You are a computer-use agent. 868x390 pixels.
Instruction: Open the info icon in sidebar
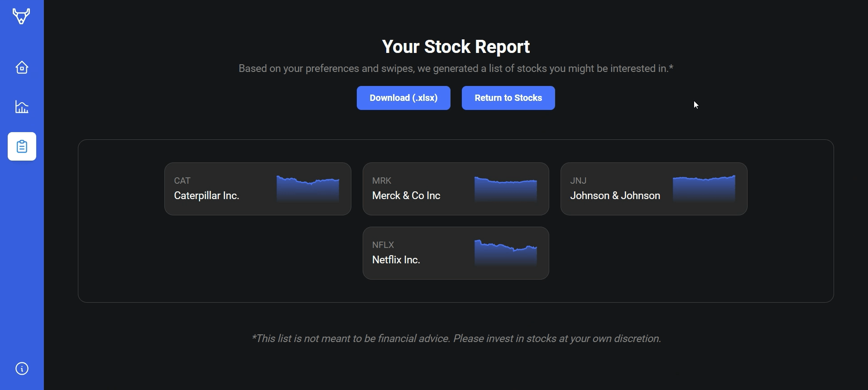click(22, 369)
